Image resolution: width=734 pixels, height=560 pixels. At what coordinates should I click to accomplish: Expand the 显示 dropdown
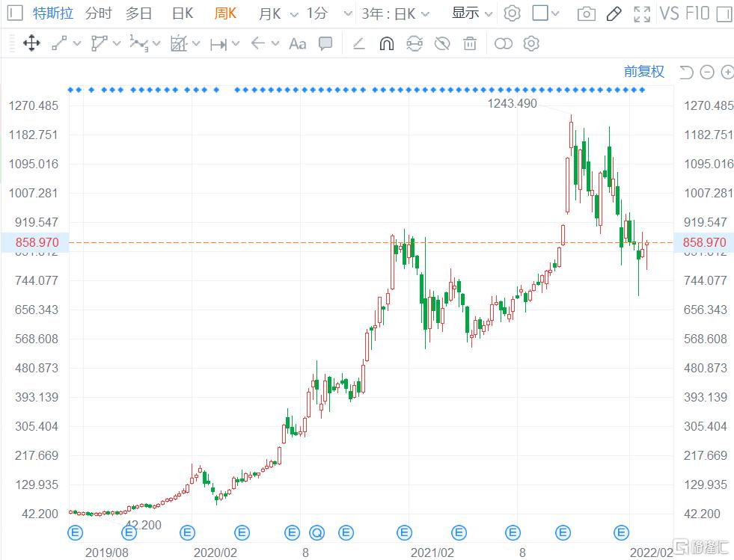(x=472, y=13)
